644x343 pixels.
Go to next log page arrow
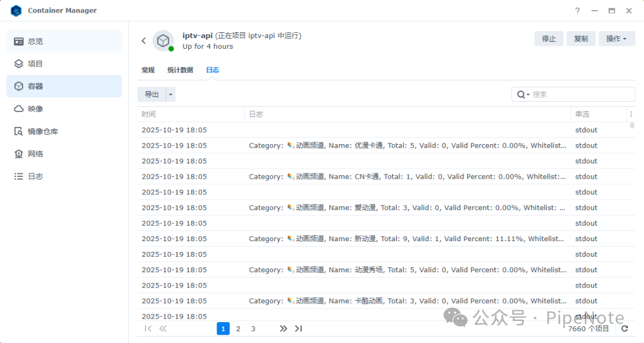click(x=283, y=329)
